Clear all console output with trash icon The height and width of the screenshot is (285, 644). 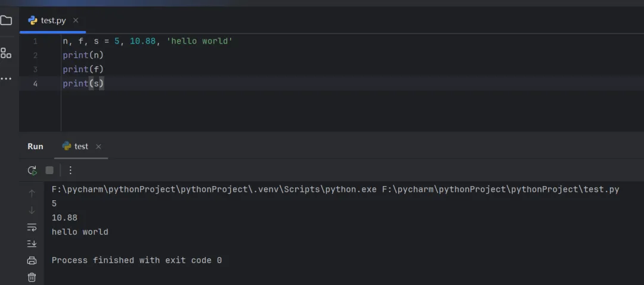[x=32, y=277]
